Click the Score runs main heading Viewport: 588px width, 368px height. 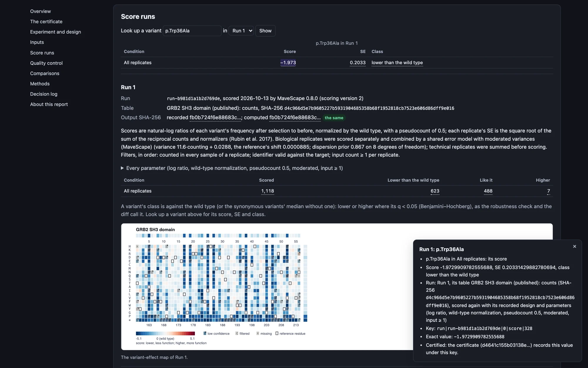[138, 16]
